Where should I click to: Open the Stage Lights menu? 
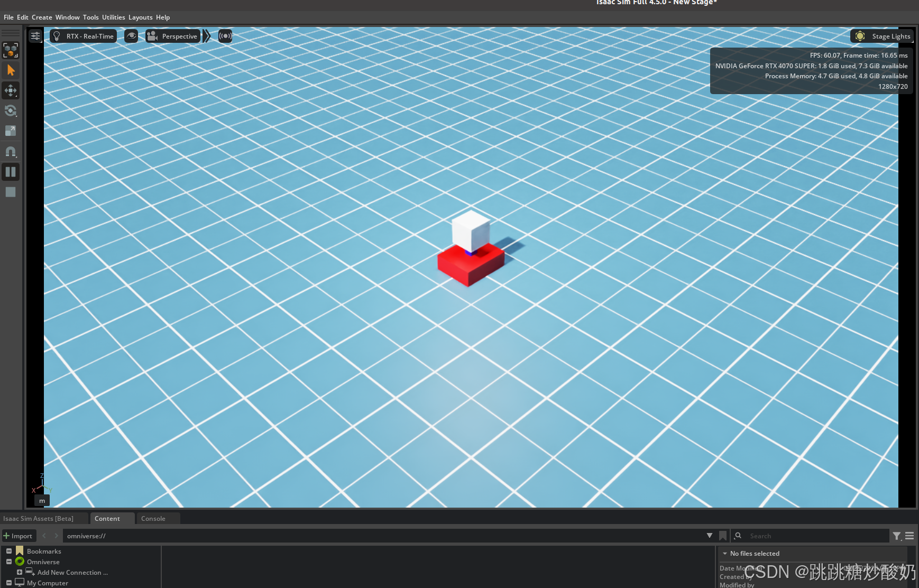click(x=883, y=36)
